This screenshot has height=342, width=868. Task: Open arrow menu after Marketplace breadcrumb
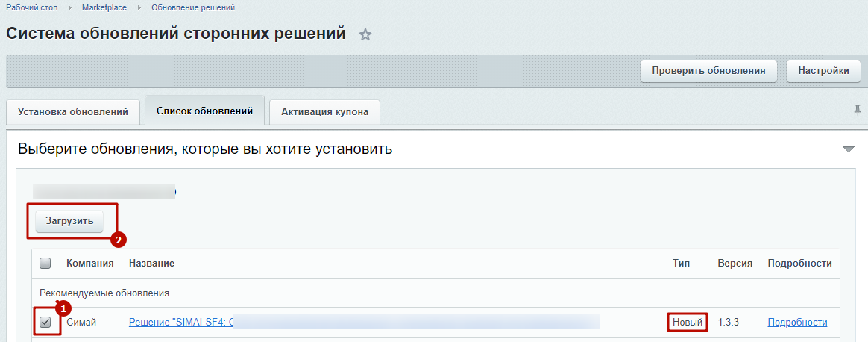pyautogui.click(x=139, y=7)
